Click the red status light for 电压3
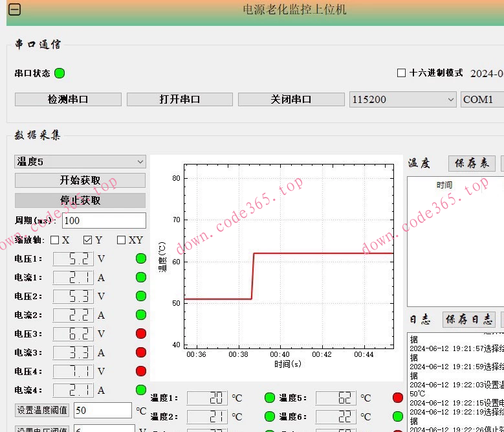Viewport: 504px width, 432px height. tap(141, 334)
